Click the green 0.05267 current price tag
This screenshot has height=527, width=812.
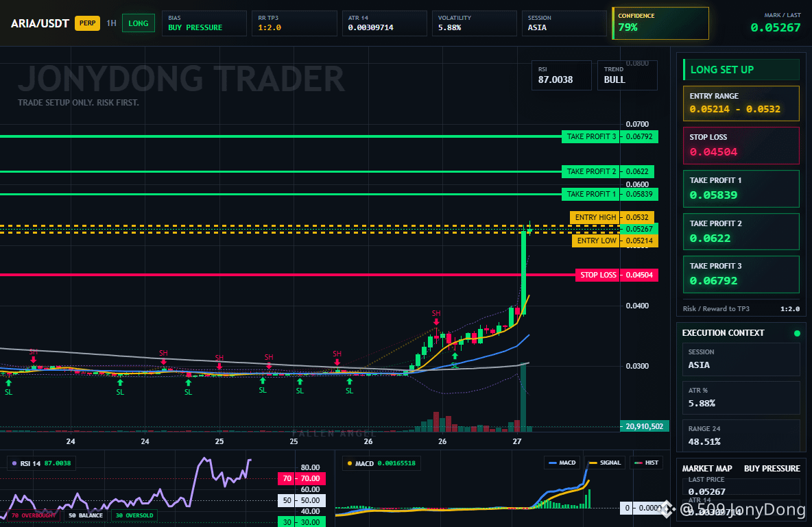pos(639,229)
